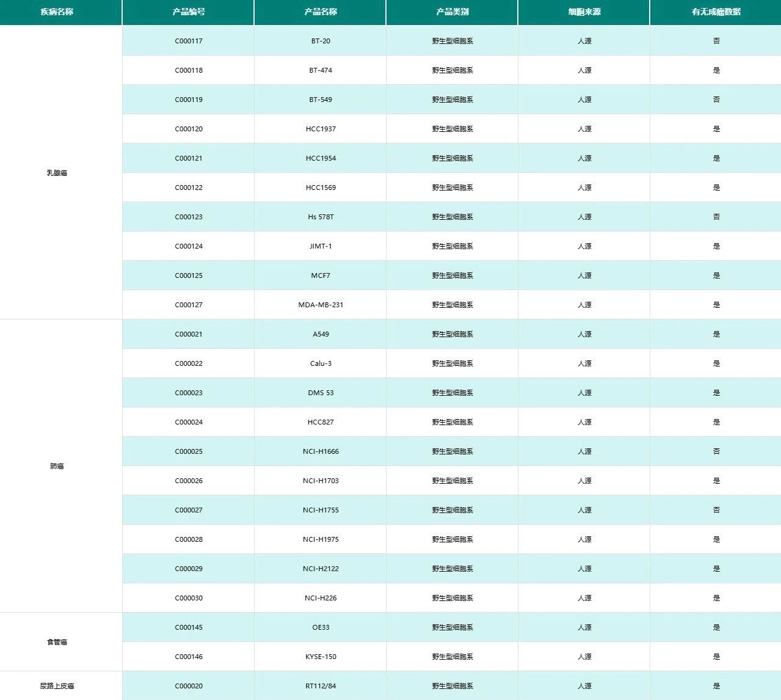
Task: Select the Hs 578T product name
Action: (321, 217)
